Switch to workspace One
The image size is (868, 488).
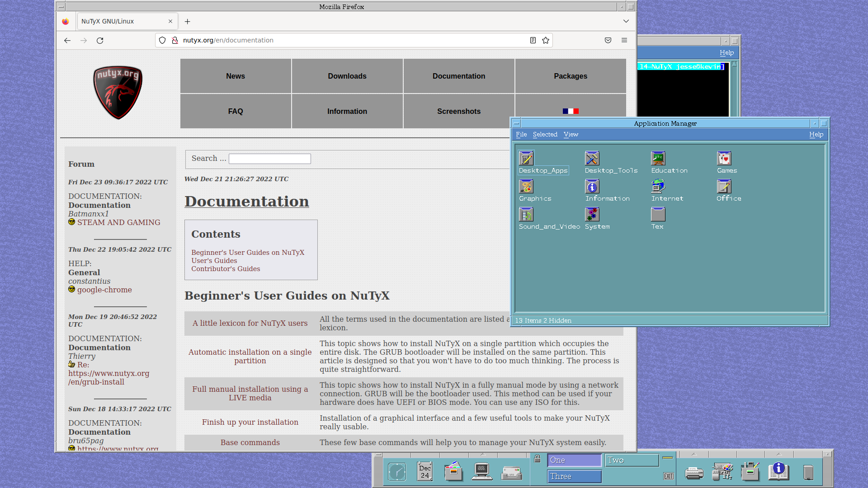(575, 460)
